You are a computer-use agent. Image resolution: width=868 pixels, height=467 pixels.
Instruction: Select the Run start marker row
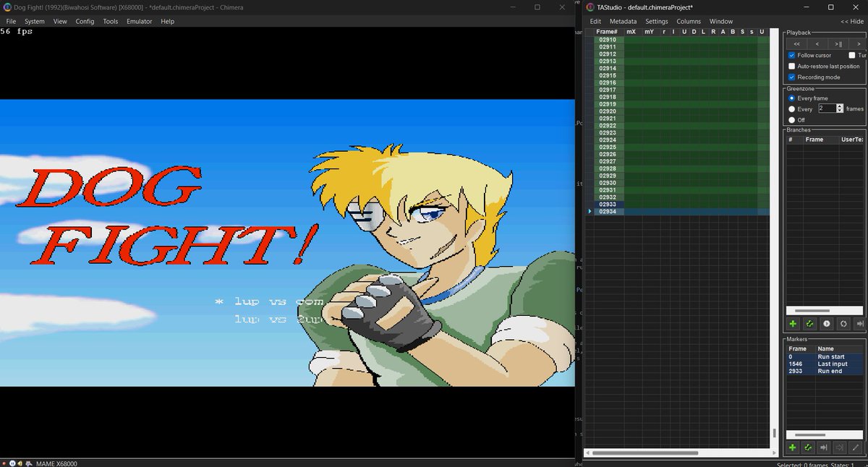[825, 356]
